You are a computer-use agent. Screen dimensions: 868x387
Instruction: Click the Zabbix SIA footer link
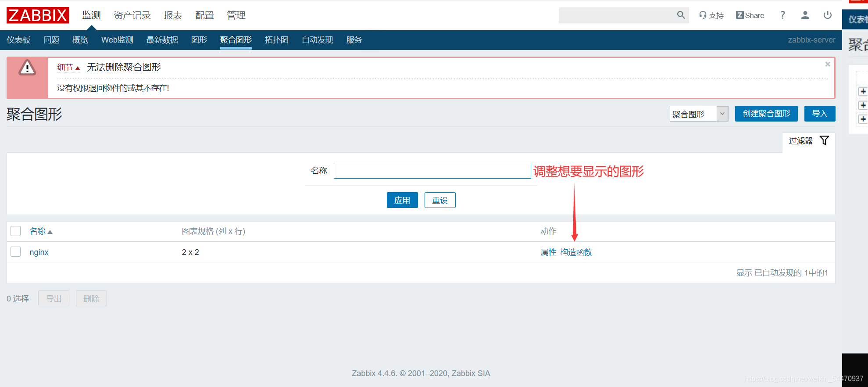471,373
